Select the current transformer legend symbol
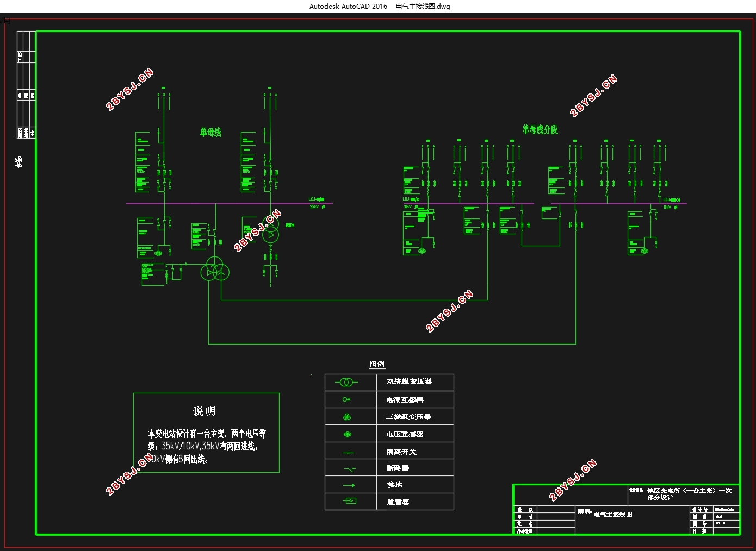The width and height of the screenshot is (756, 551). (346, 399)
